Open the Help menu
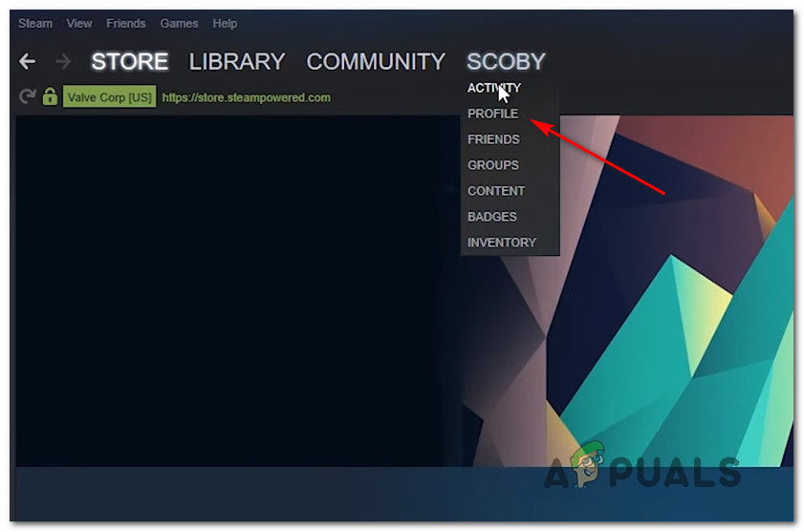The height and width of the screenshot is (532, 804). pyautogui.click(x=225, y=24)
